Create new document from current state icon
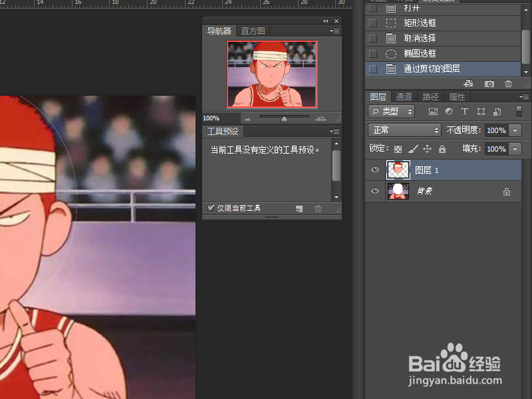The height and width of the screenshot is (399, 532). click(469, 84)
